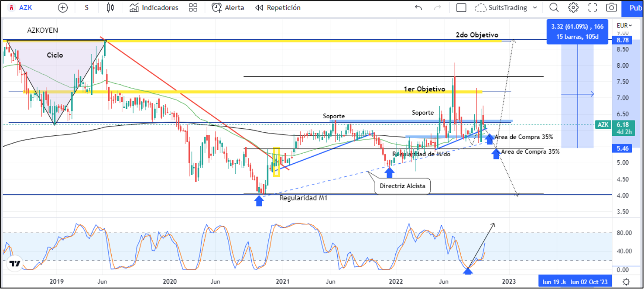Viewport: 644px width, 289px height.
Task: Click the undo arrow
Action: (x=418, y=7)
